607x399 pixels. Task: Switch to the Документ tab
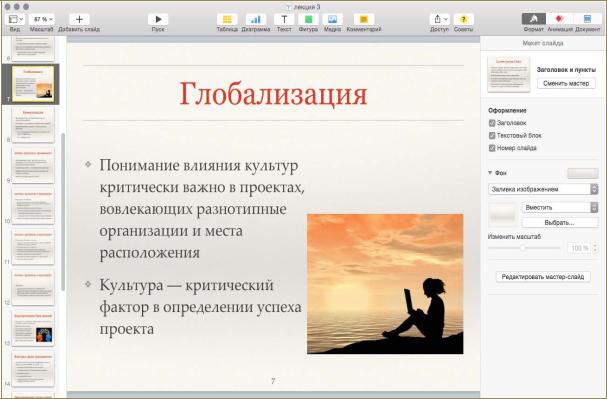[587, 19]
